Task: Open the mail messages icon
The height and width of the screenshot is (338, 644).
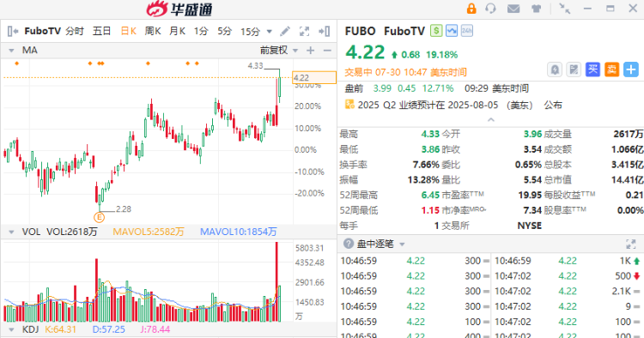Action: point(513,9)
